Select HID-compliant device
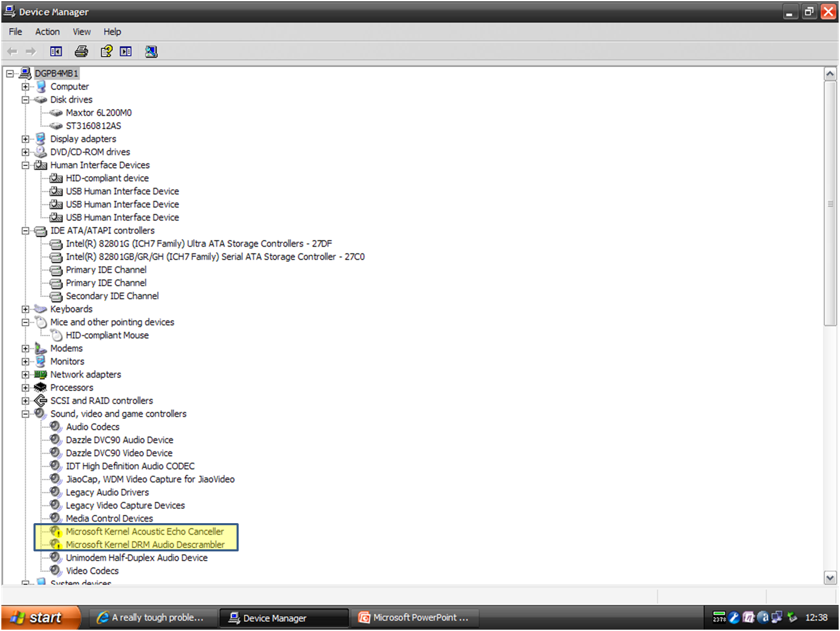Image resolution: width=840 pixels, height=631 pixels. pos(107,178)
